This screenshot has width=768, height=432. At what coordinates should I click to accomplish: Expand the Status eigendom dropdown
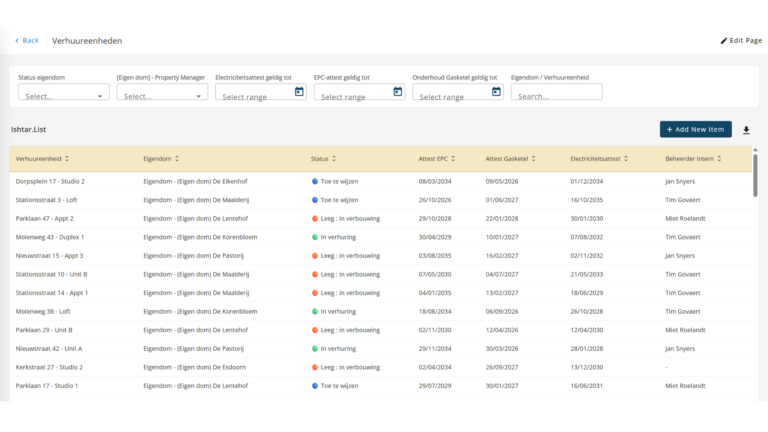(100, 96)
